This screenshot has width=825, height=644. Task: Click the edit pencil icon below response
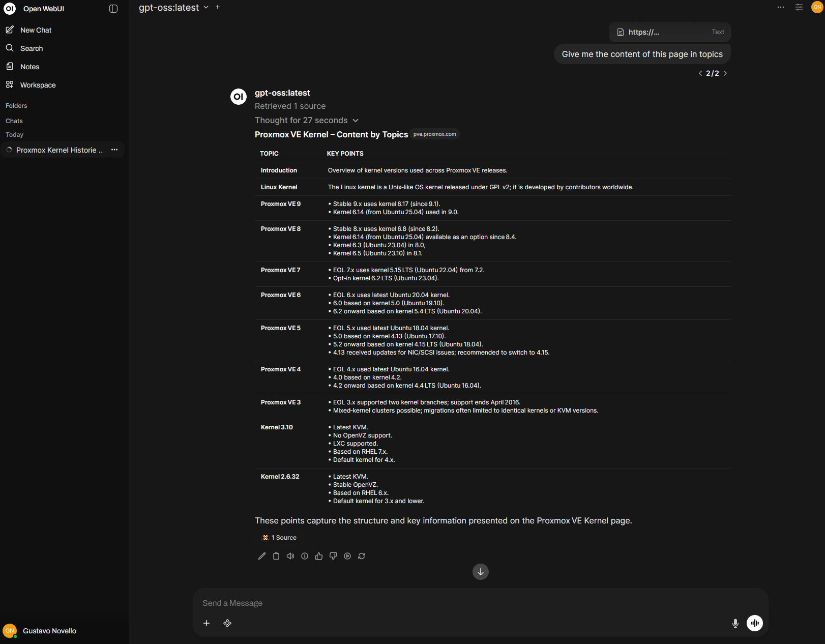(x=262, y=556)
